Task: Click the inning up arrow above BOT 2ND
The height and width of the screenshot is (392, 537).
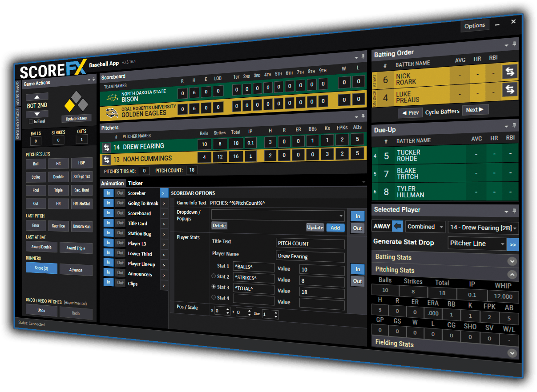Action: 37,97
